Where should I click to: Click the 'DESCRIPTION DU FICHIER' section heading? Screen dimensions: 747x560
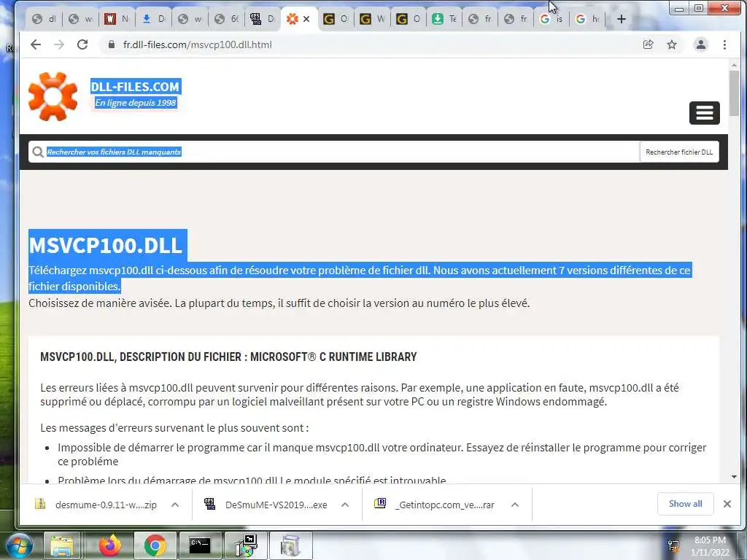pos(228,357)
